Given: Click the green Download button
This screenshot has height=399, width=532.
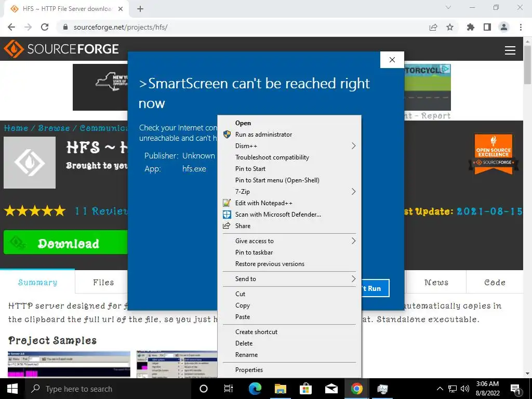Looking at the screenshot, I should [x=65, y=242].
